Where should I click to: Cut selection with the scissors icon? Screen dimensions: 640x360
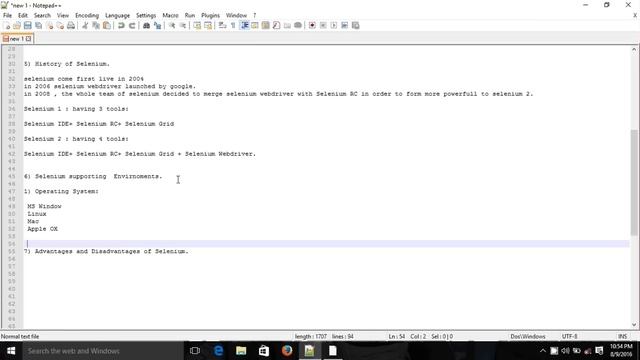(x=85, y=26)
